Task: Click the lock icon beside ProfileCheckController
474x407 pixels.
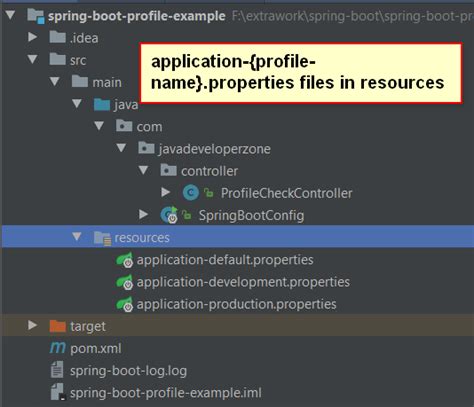Action: coord(209,193)
